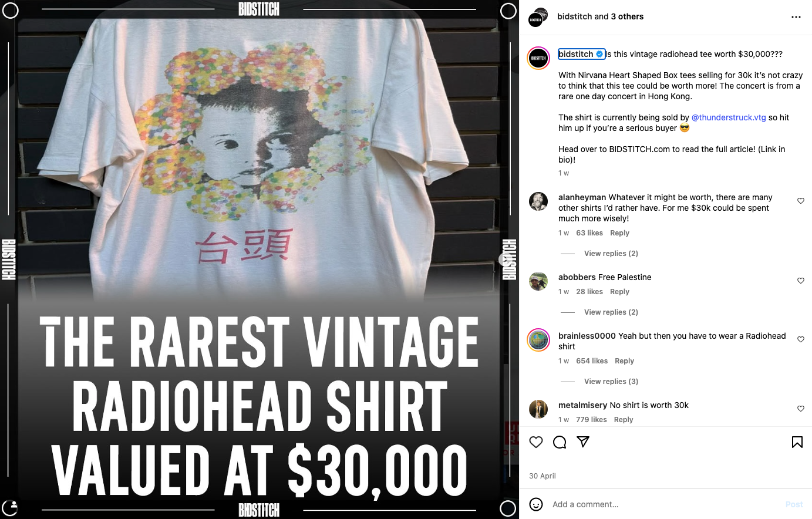812x519 pixels.
Task: Like metalmisery's comment
Action: (x=801, y=409)
